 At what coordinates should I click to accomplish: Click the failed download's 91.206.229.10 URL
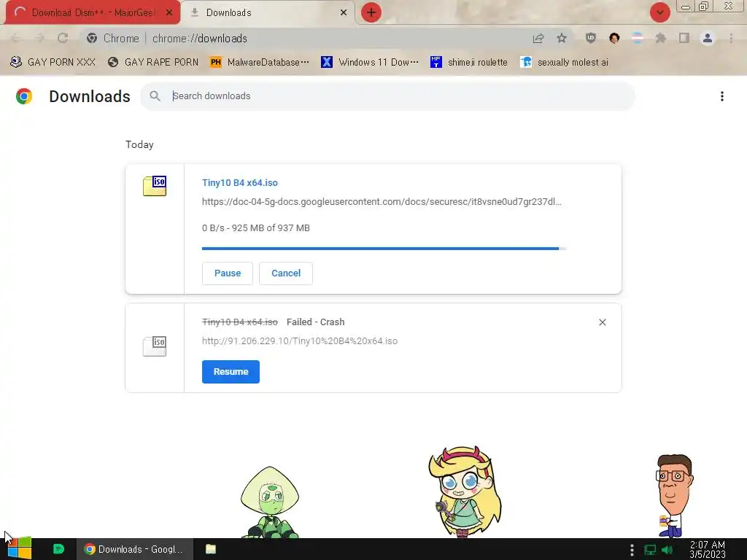click(300, 341)
